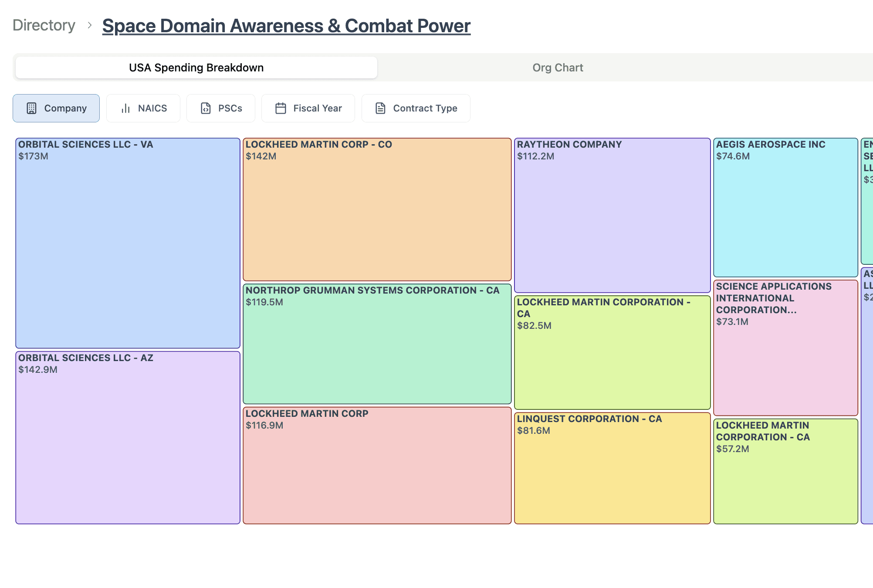Image resolution: width=873 pixels, height=588 pixels.
Task: Open Northrop Grumman Systems Corporation - CA tile
Action: coord(377,344)
